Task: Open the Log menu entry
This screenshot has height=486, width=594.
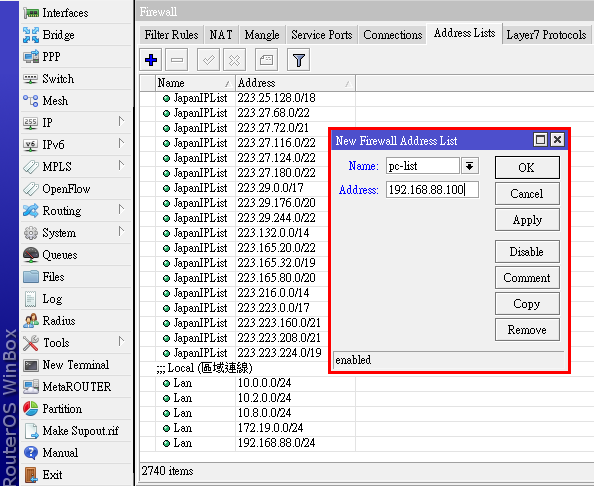Action: (76, 298)
